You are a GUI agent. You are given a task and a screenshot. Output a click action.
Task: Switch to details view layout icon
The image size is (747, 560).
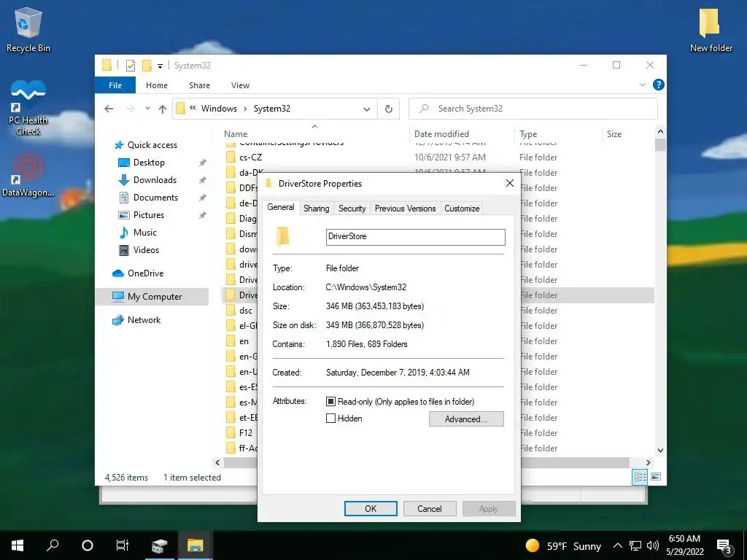[x=640, y=477]
